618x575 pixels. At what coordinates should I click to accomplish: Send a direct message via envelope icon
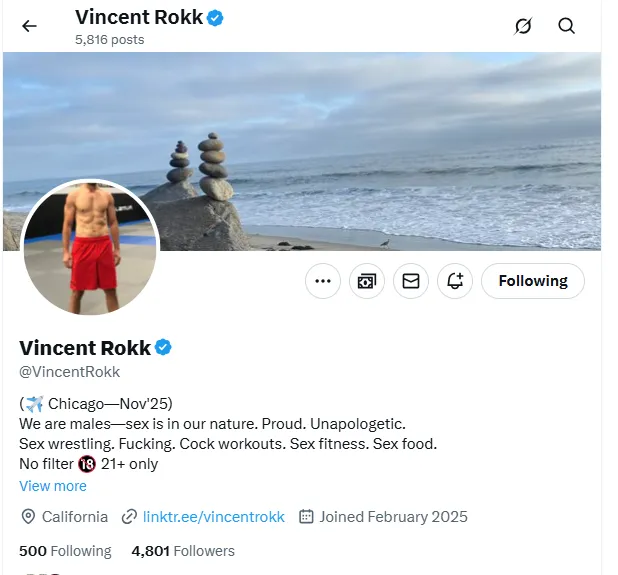click(411, 281)
